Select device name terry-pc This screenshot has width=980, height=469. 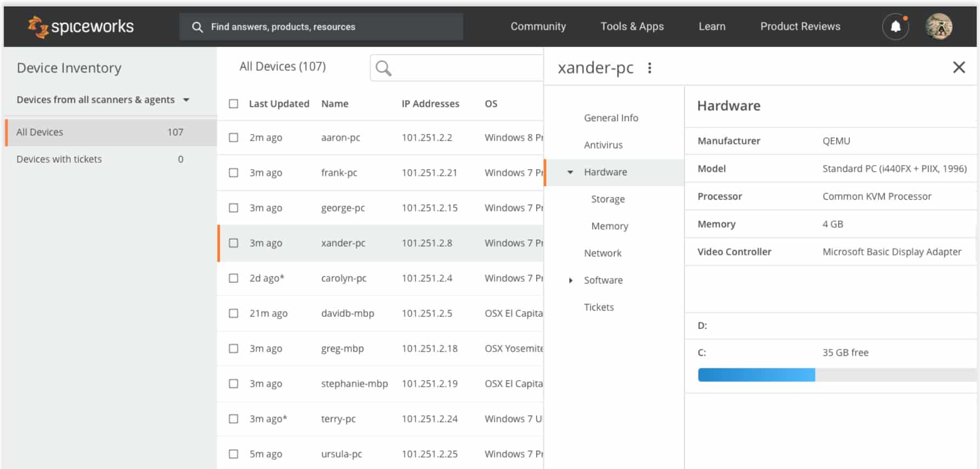point(338,419)
